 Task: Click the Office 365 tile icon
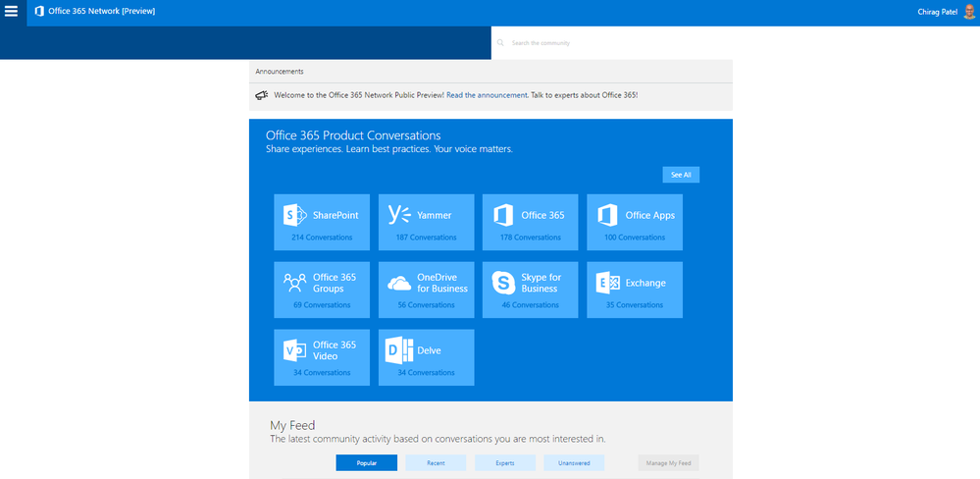coord(503,215)
